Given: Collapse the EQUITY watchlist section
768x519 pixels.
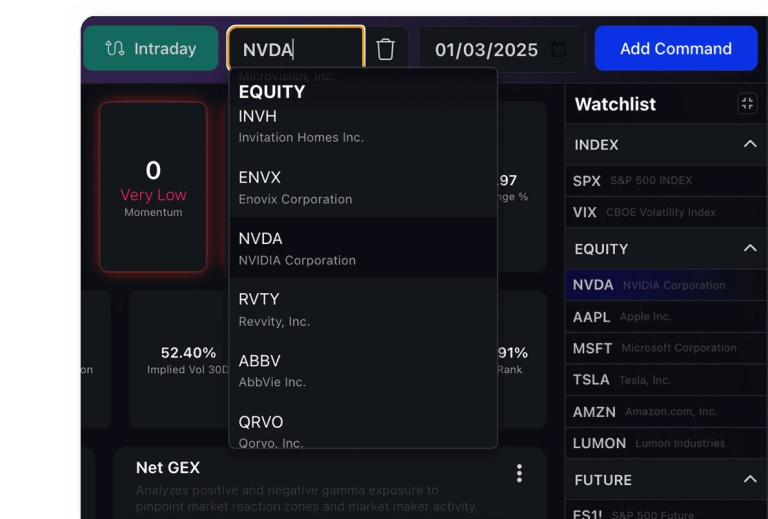Looking at the screenshot, I should (750, 248).
